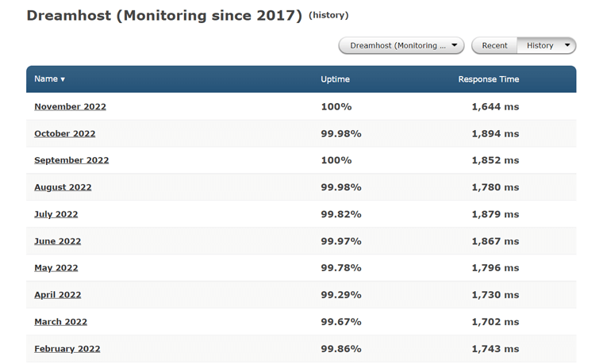Select the 99.97% uptime value
Screen dimensions: 603x364
coord(341,241)
